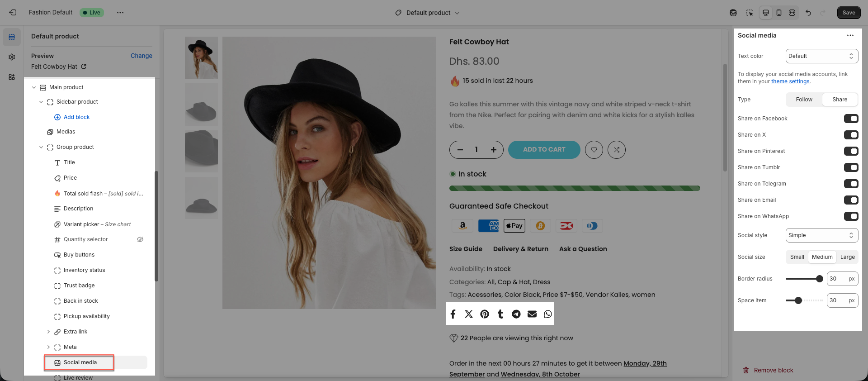
Task: Open the Text color dropdown
Action: point(821,56)
